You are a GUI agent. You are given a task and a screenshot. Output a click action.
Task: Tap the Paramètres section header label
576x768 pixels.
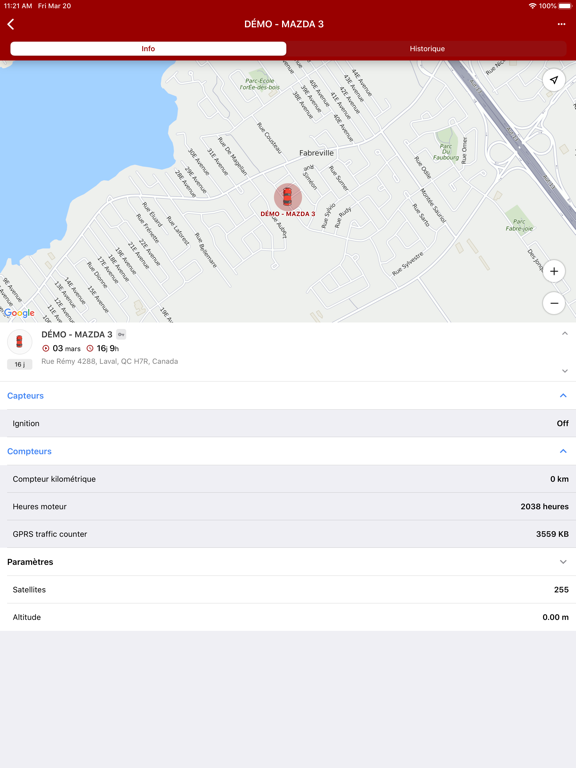(30, 562)
